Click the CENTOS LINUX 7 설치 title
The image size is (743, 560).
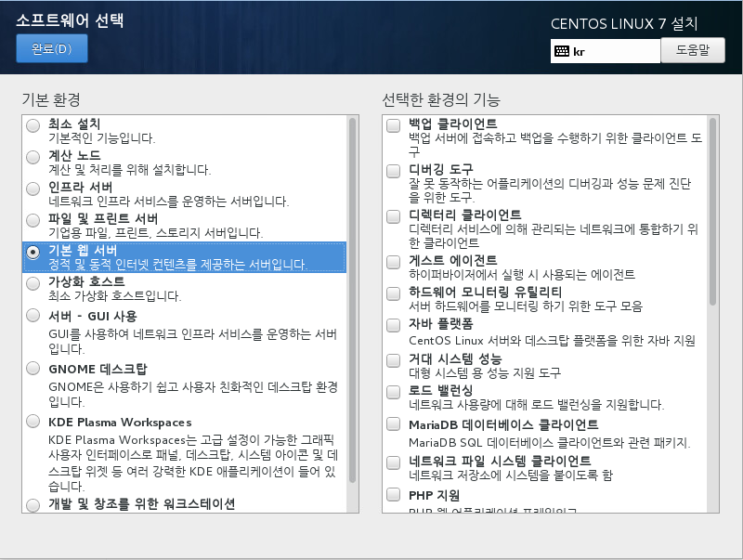click(624, 24)
